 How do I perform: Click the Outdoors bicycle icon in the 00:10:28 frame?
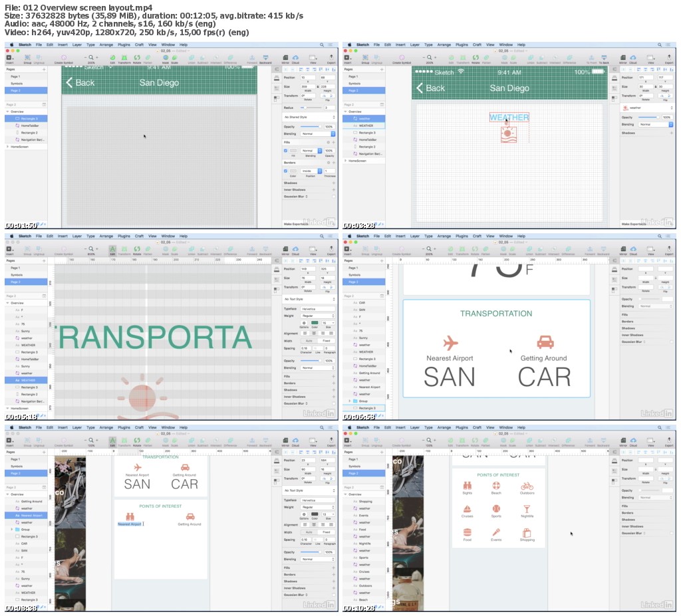point(527,486)
